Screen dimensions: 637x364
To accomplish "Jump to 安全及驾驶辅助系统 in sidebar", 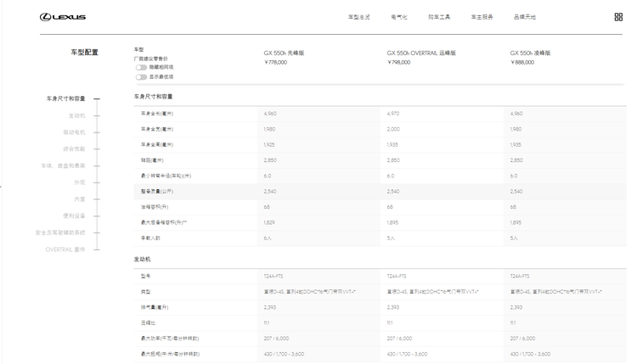I will coord(60,232).
